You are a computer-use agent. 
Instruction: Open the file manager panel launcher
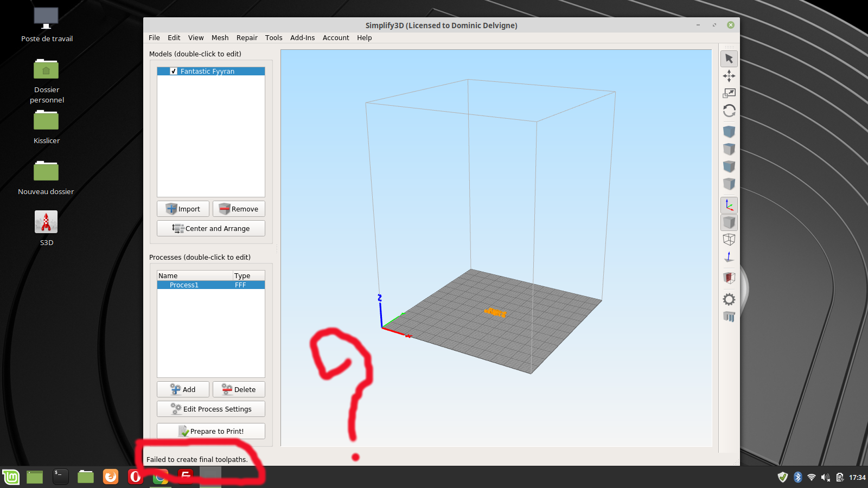click(86, 477)
